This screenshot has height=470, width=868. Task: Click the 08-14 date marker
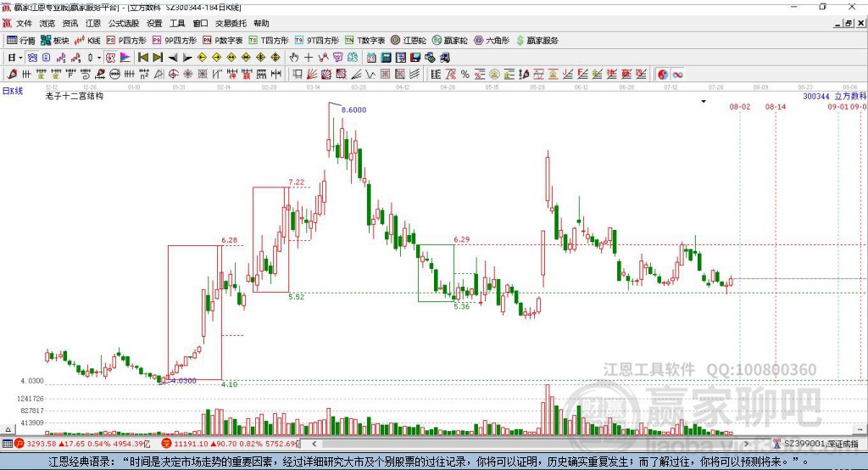775,107
